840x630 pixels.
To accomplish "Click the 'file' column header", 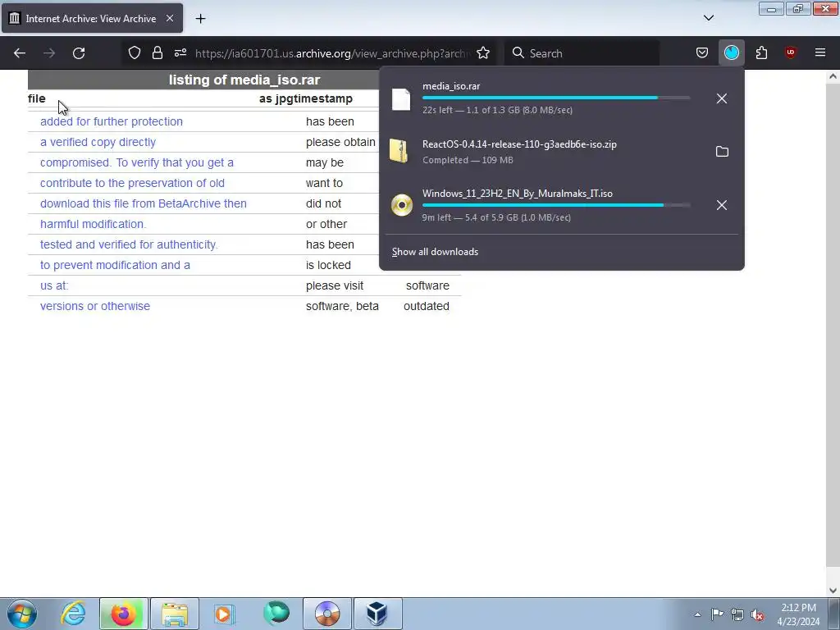I will tap(37, 98).
